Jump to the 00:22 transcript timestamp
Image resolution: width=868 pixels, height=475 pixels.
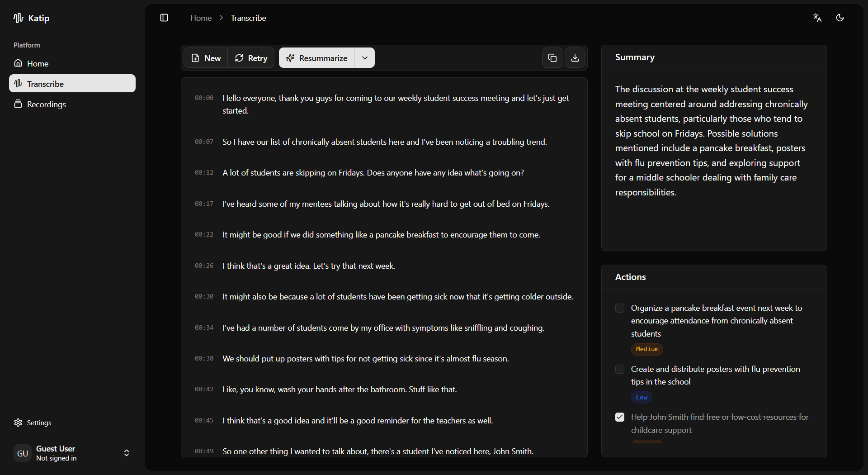[204, 235]
